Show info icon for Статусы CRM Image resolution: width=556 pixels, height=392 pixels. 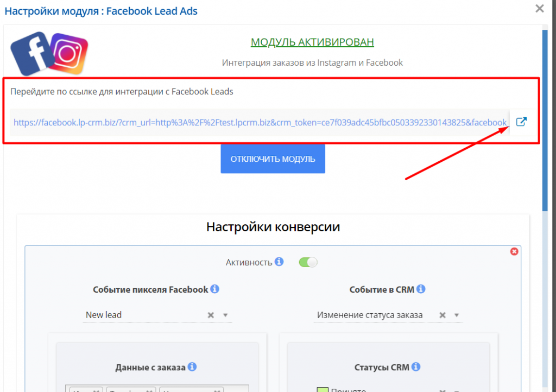coord(416,366)
